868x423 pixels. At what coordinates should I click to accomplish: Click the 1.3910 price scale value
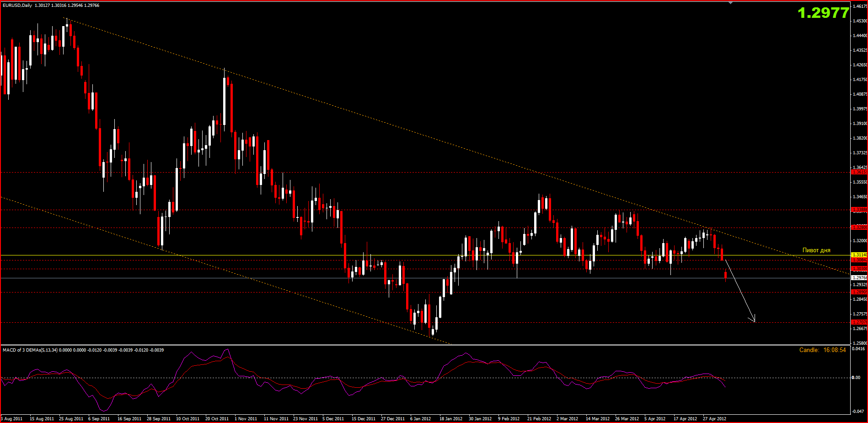point(860,124)
